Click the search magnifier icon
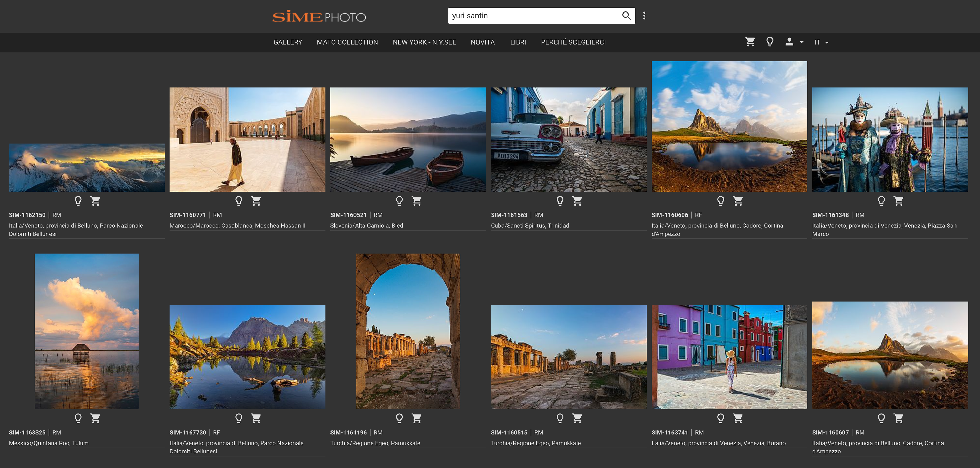Image resolution: width=980 pixels, height=468 pixels. click(x=626, y=16)
